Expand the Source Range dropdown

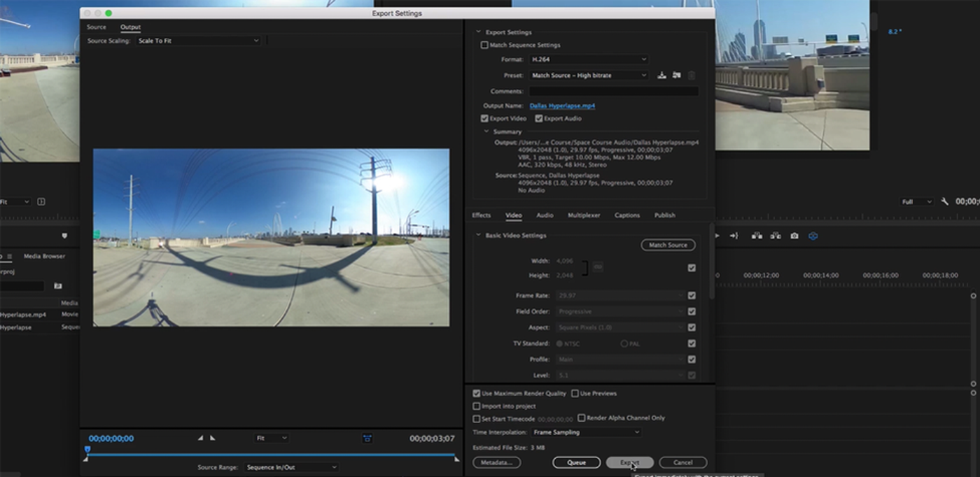click(290, 467)
